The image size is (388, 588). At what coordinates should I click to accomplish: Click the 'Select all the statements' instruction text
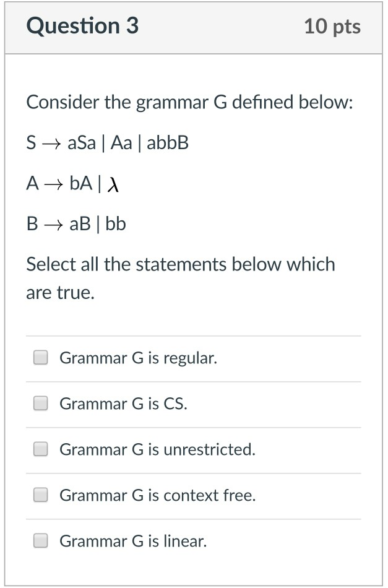point(179,277)
